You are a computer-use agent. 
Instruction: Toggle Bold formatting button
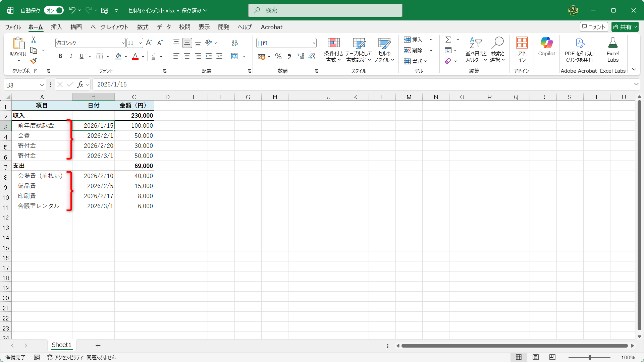click(60, 56)
